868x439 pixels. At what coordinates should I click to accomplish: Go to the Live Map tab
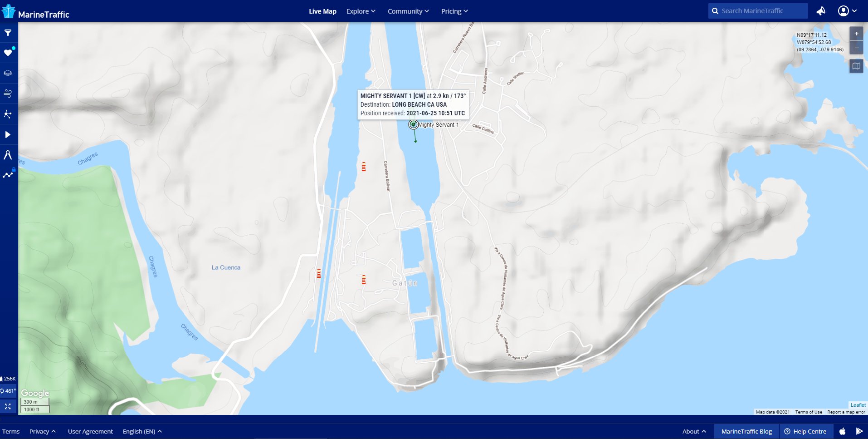(322, 11)
